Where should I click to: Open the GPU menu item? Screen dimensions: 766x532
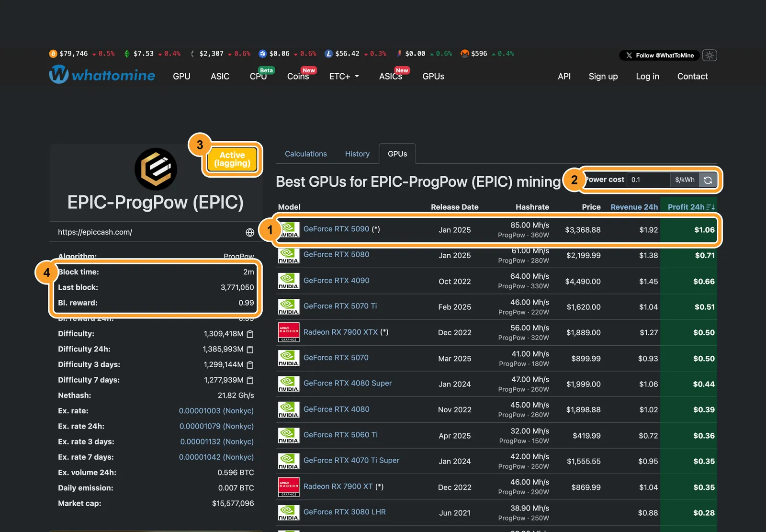(181, 77)
